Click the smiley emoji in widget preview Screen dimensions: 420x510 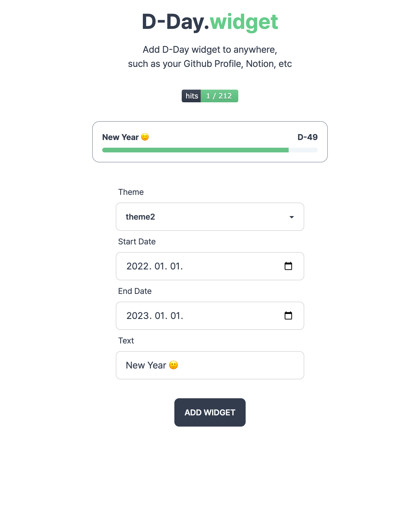pyautogui.click(x=145, y=137)
